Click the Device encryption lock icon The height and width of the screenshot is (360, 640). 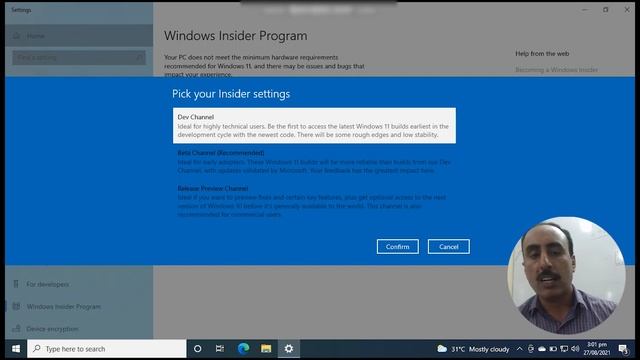coord(16,328)
